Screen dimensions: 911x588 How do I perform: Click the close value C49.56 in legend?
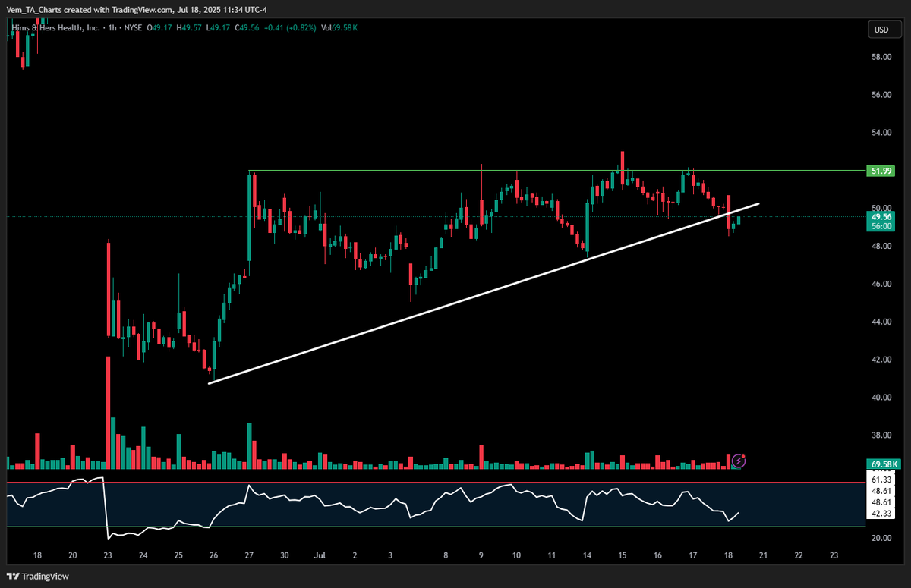(x=248, y=28)
